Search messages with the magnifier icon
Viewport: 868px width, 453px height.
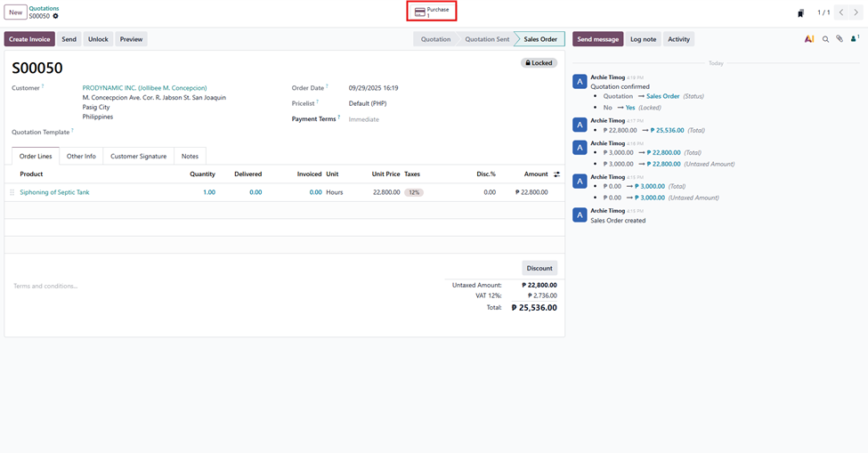click(825, 39)
